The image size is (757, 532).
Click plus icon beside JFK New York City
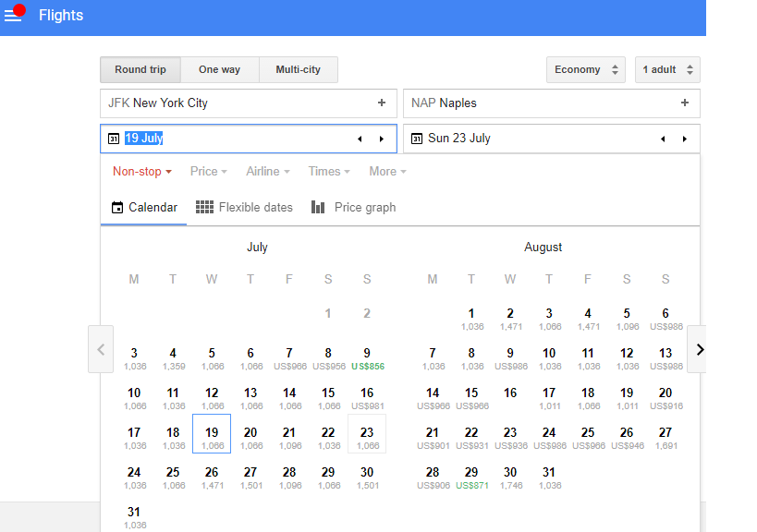pyautogui.click(x=382, y=103)
